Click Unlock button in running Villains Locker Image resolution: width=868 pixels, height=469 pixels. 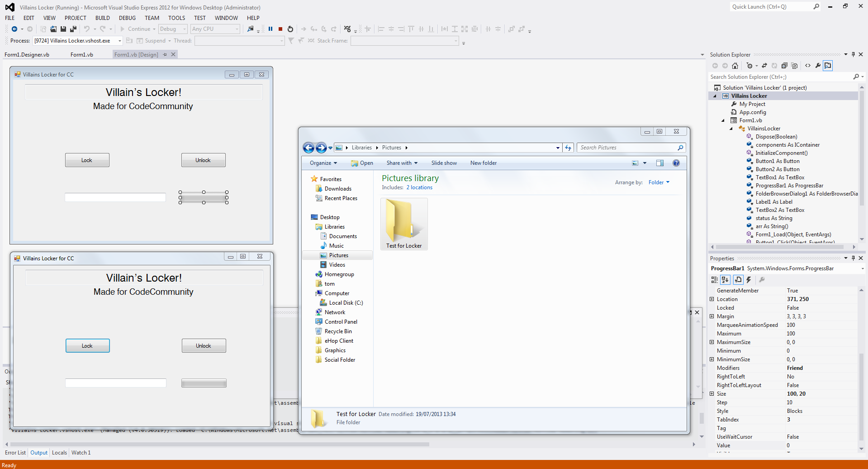point(204,346)
